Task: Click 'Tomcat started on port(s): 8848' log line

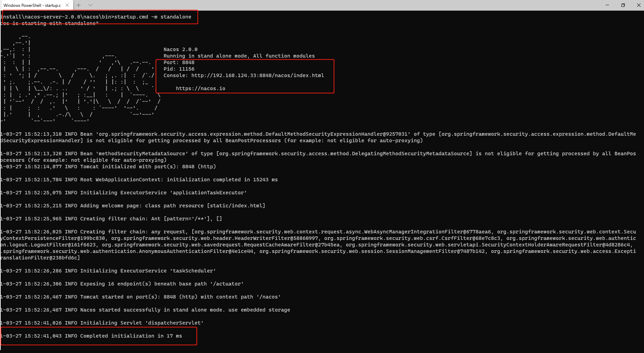Action: (x=140, y=297)
